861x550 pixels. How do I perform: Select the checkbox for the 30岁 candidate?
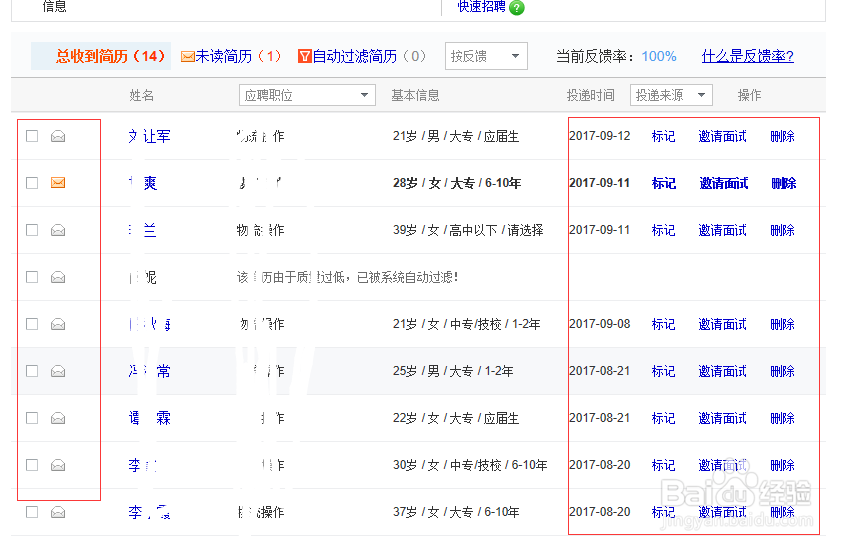[x=32, y=465]
